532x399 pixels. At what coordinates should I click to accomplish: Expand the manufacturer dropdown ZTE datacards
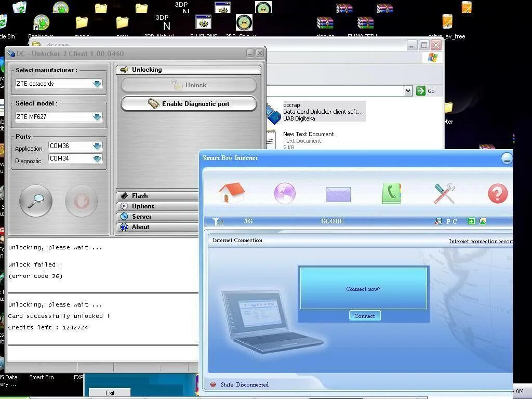(x=97, y=84)
